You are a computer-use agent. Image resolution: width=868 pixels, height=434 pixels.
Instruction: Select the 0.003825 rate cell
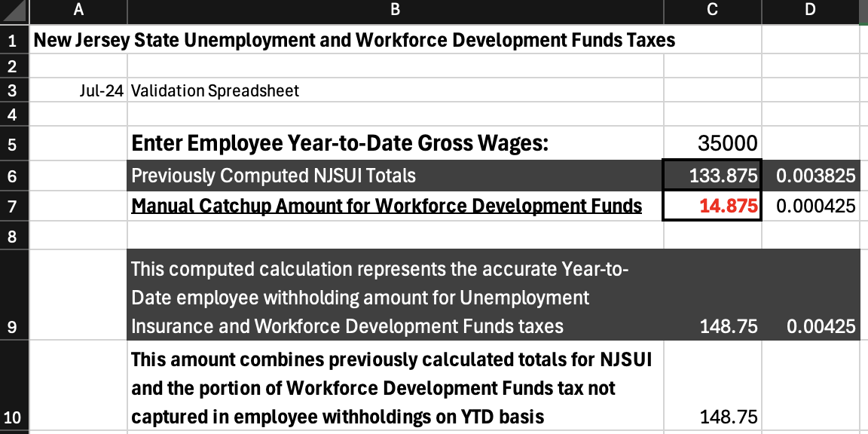[811, 175]
